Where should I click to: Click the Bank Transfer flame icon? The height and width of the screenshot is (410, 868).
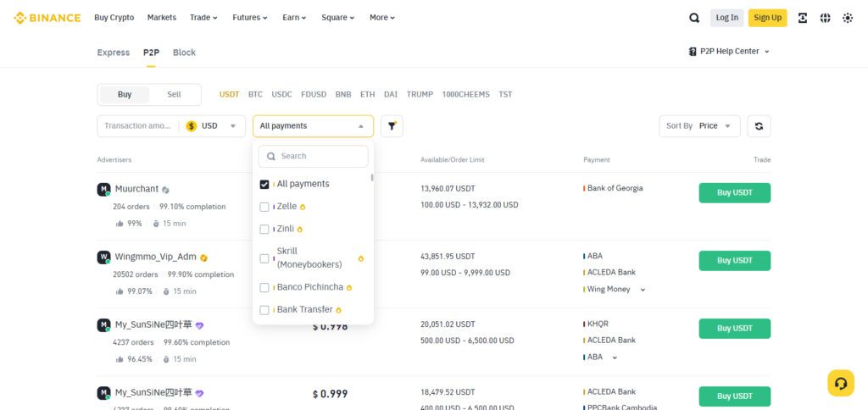coord(338,310)
